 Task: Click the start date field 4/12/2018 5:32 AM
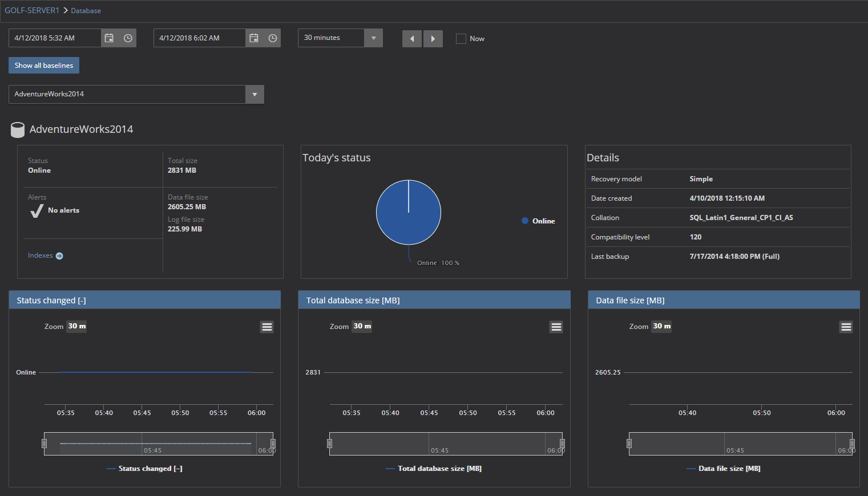pyautogui.click(x=55, y=38)
